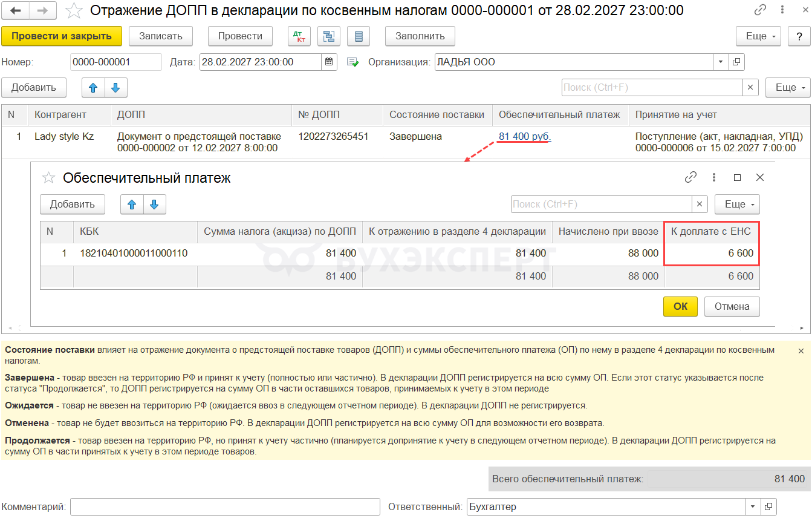Post the document with Провести
The height and width of the screenshot is (521, 812).
pyautogui.click(x=240, y=36)
